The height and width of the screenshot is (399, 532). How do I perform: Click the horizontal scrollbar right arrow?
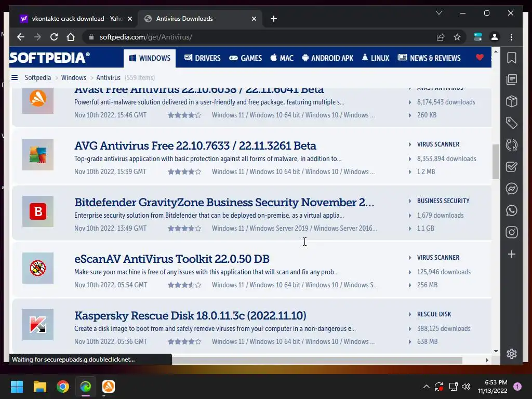tap(487, 360)
